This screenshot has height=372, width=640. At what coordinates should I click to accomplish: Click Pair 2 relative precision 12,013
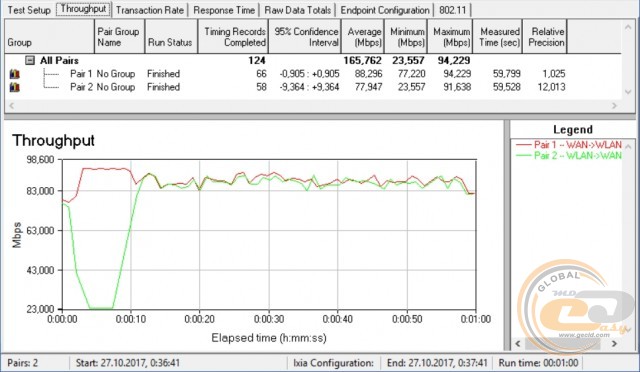[x=551, y=87]
